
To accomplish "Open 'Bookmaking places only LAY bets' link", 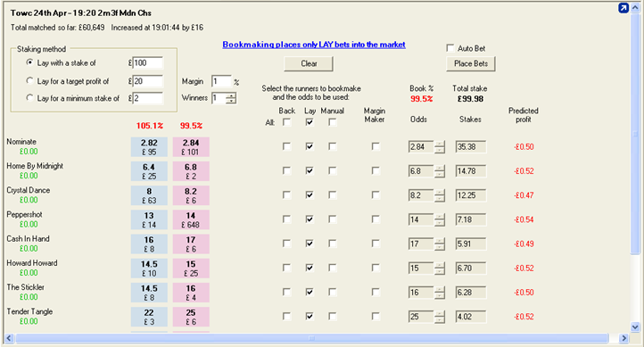I will point(314,45).
